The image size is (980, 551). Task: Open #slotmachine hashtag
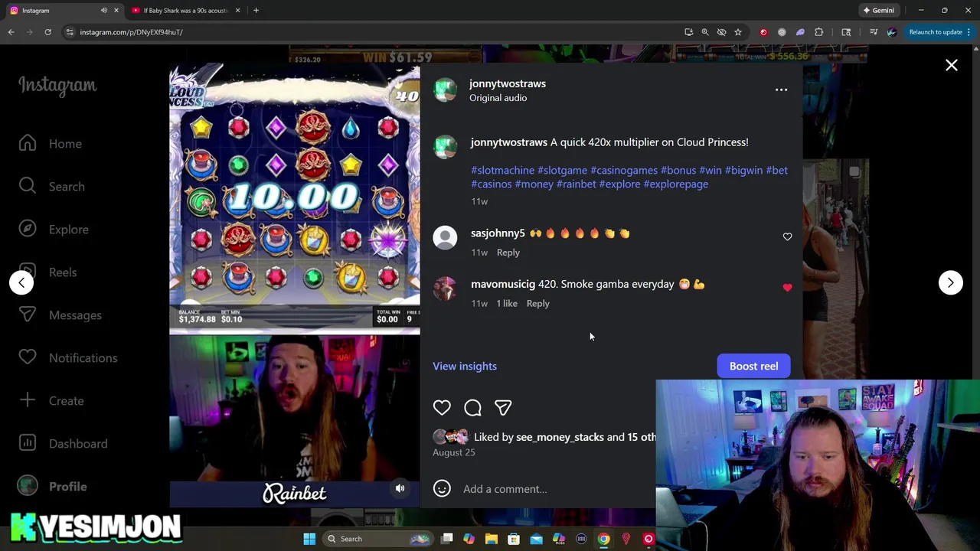pyautogui.click(x=502, y=171)
